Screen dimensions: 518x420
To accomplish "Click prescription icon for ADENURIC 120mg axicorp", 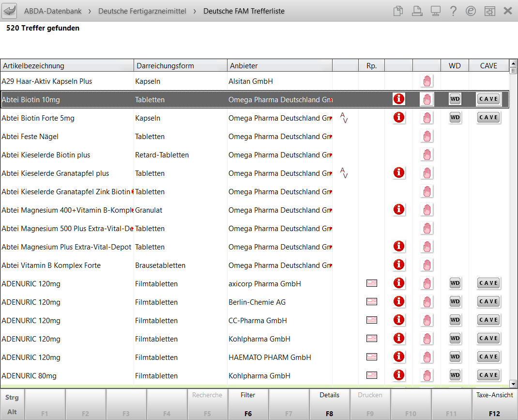I will pos(371,283).
